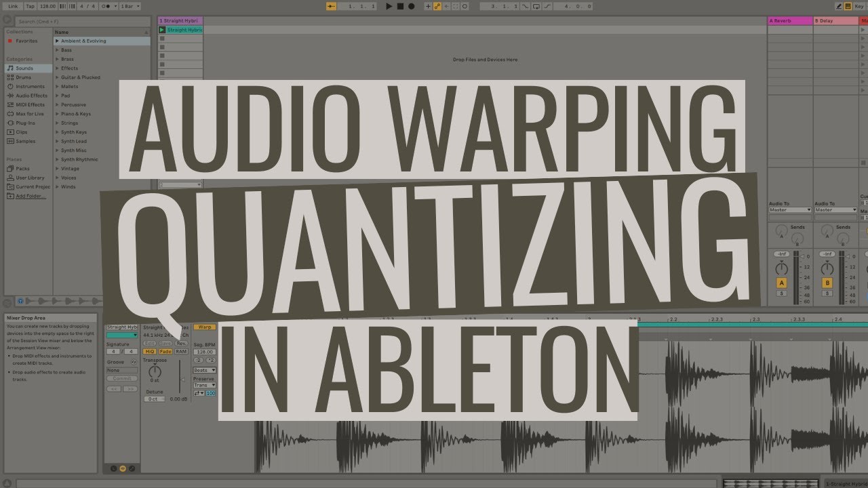Select the 1 Straight Hybrid track header
868x488 pixels.
point(180,21)
